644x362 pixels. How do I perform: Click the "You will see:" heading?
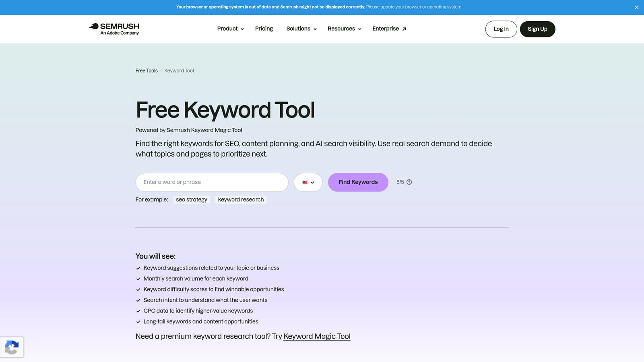point(155,256)
